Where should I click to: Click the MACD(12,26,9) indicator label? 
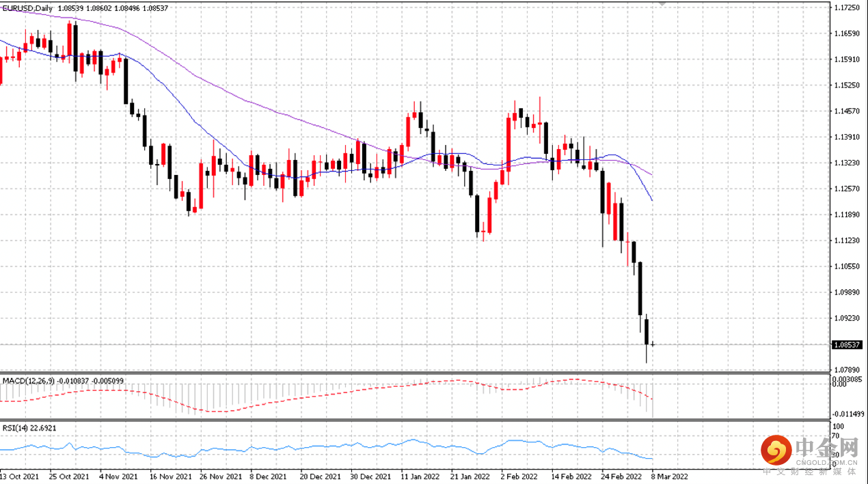28,380
